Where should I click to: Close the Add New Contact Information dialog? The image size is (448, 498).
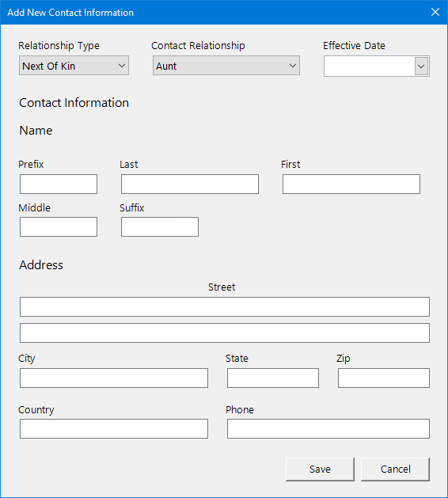tap(435, 12)
